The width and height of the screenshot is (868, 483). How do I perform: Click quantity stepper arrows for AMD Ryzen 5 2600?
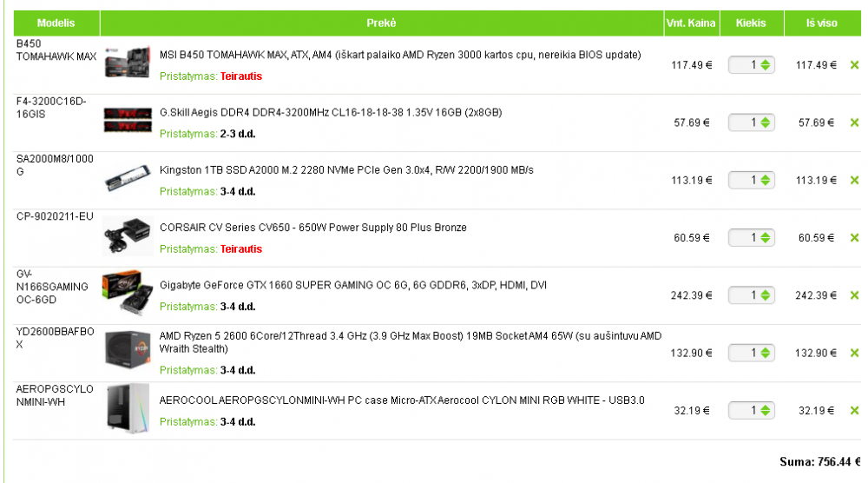coord(766,354)
